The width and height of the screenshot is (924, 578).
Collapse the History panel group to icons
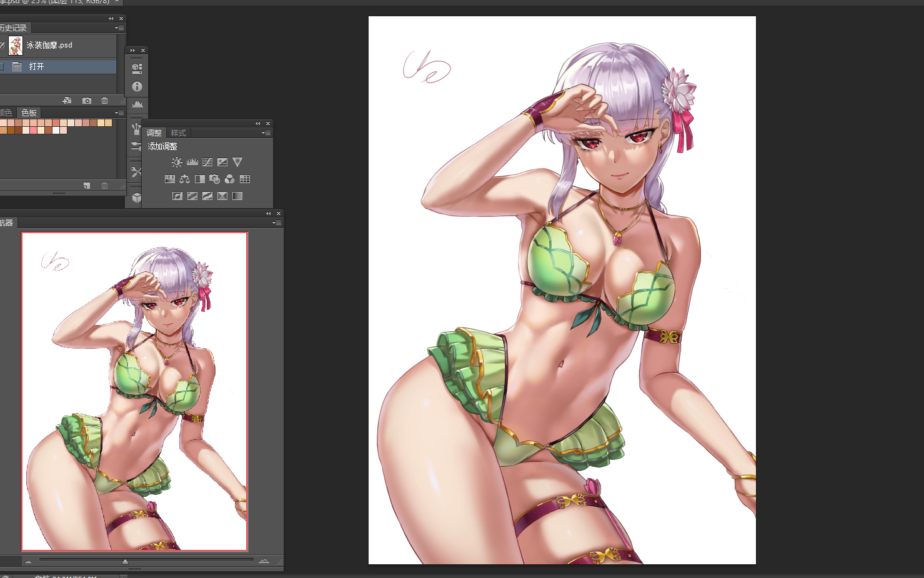point(111,18)
